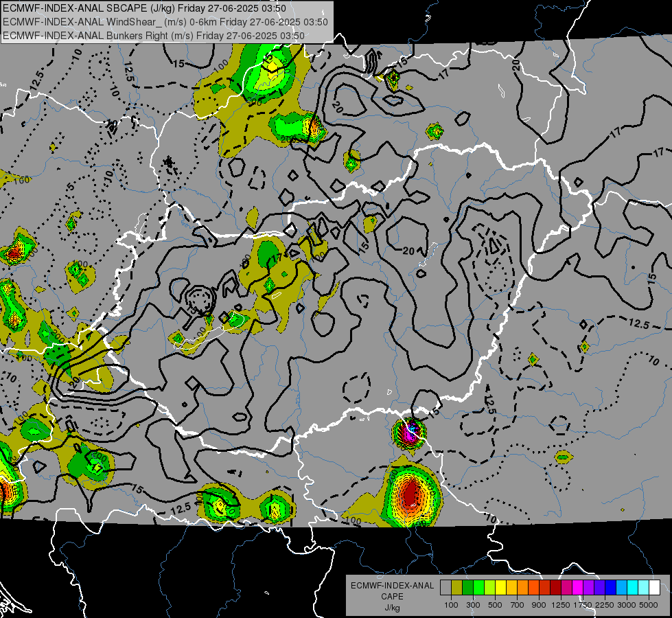The height and width of the screenshot is (618, 672).
Task: Select the olive swatch in CAPE legend
Action: point(457,588)
